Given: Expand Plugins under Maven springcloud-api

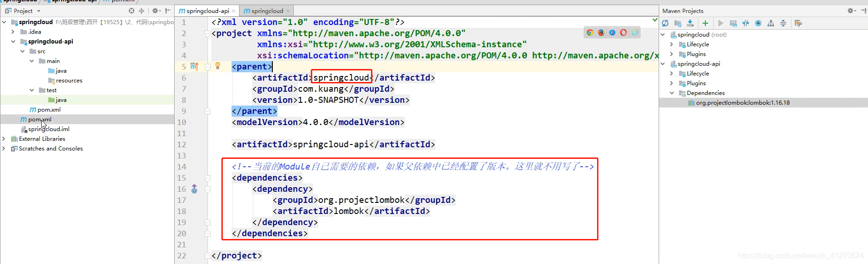Looking at the screenshot, I should pyautogui.click(x=672, y=83).
